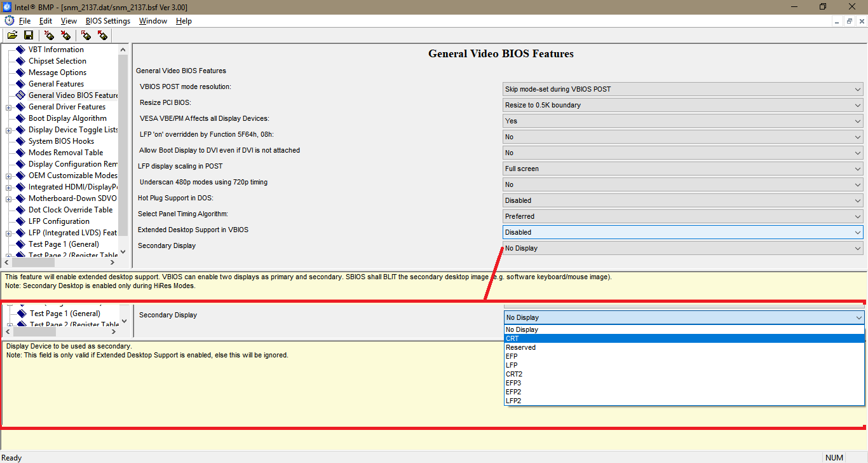Viewport: 868px width, 463px height.
Task: Open the Help menu
Action: [x=184, y=21]
